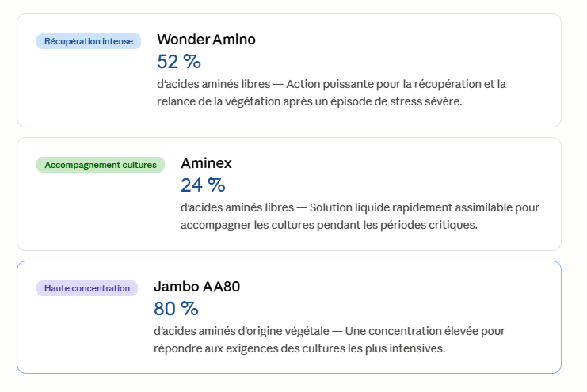Open the Wonder Amino product title
The width and height of the screenshot is (587, 392).
(x=206, y=40)
